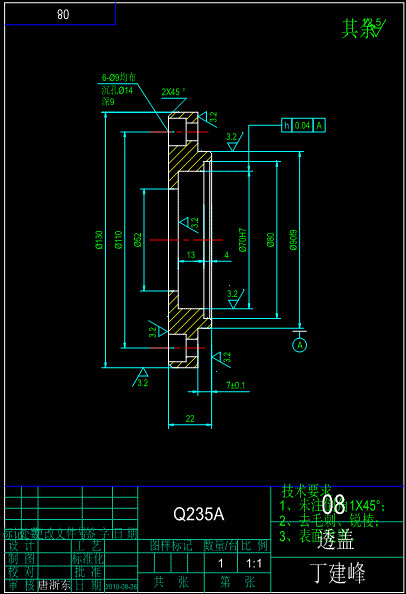The width and height of the screenshot is (406, 594).
Task: Select the "工艺" cell in the title block
Action: tap(87, 546)
